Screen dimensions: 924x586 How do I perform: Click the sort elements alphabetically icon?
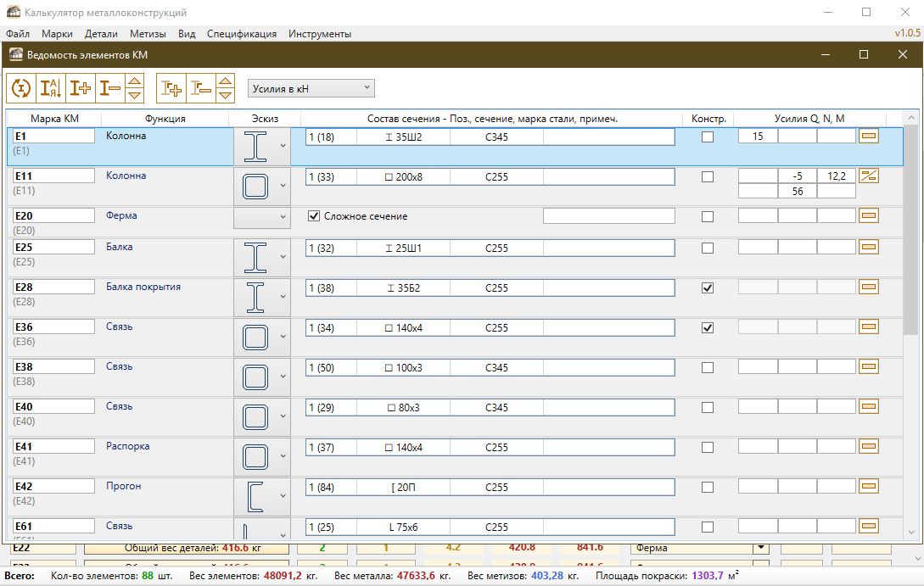[x=51, y=87]
